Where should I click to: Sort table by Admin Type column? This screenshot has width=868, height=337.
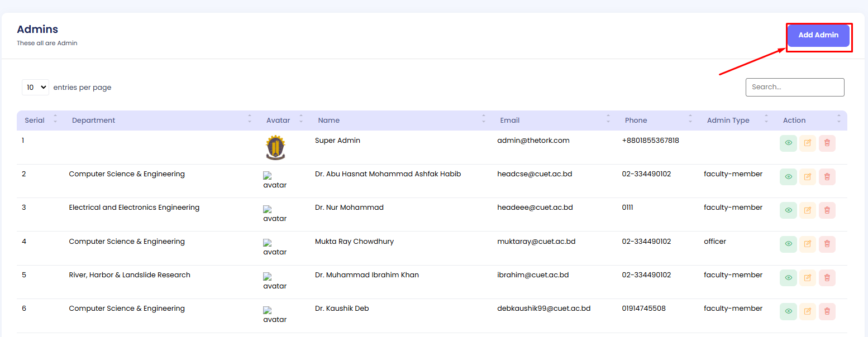pyautogui.click(x=728, y=121)
